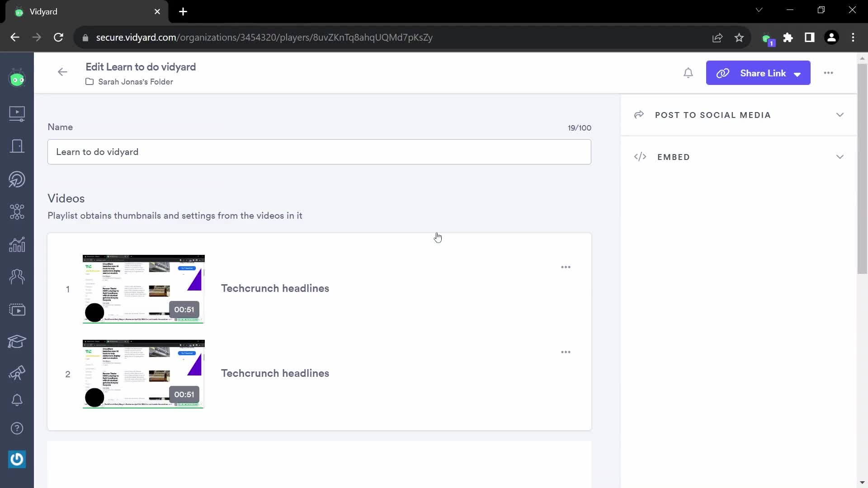Click the notifications bell icon

click(688, 73)
